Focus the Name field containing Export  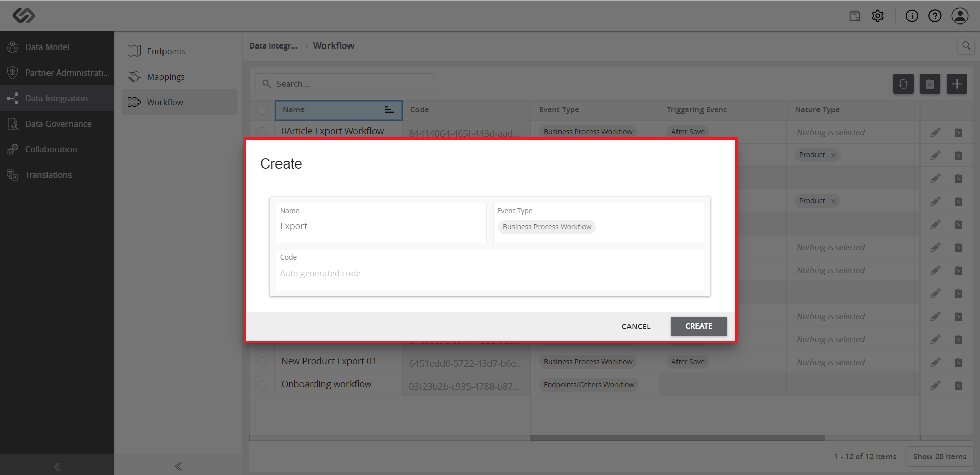381,223
